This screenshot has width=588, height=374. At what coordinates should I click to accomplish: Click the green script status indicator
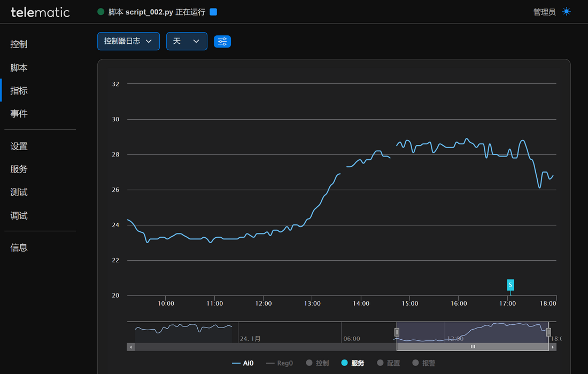pos(100,12)
